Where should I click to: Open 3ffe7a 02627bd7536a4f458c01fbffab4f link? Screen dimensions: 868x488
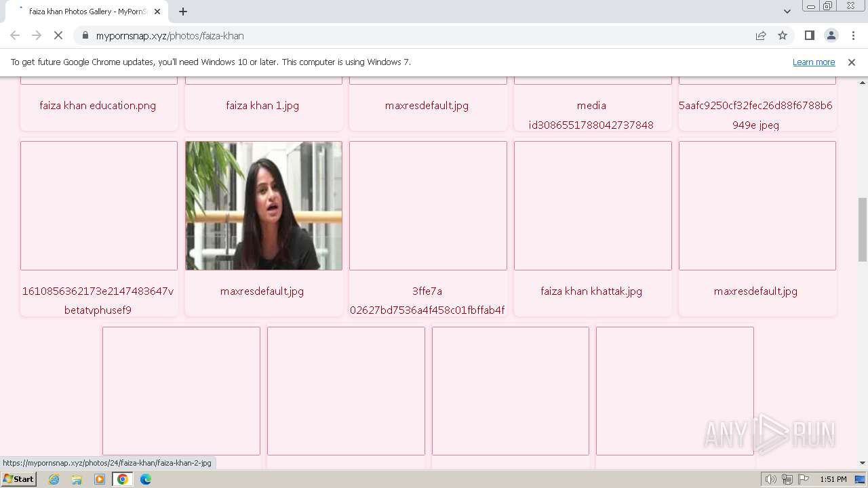point(427,300)
